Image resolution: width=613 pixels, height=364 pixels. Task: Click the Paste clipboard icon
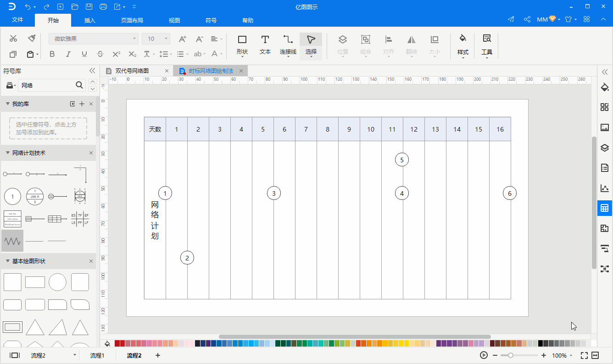tap(30, 54)
